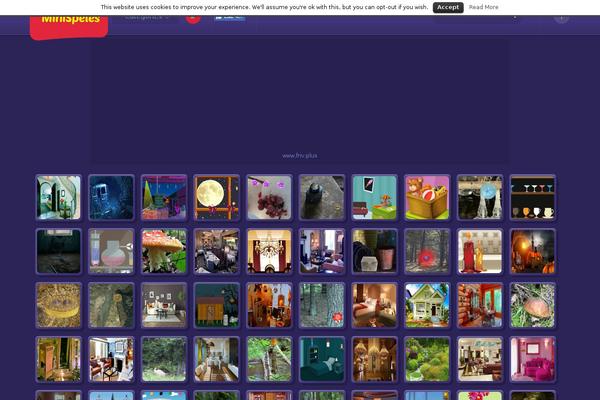Screen dimensions: 600x400
Task: Open the black bottle on stone game
Action: [322, 198]
